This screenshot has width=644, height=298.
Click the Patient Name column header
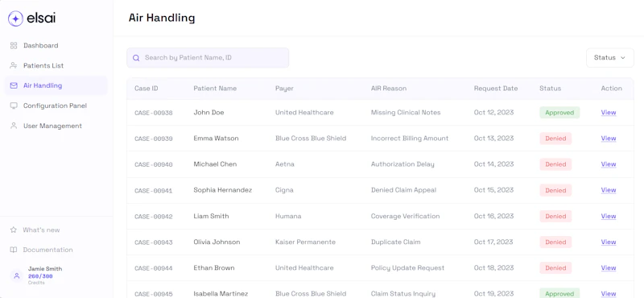coord(215,89)
